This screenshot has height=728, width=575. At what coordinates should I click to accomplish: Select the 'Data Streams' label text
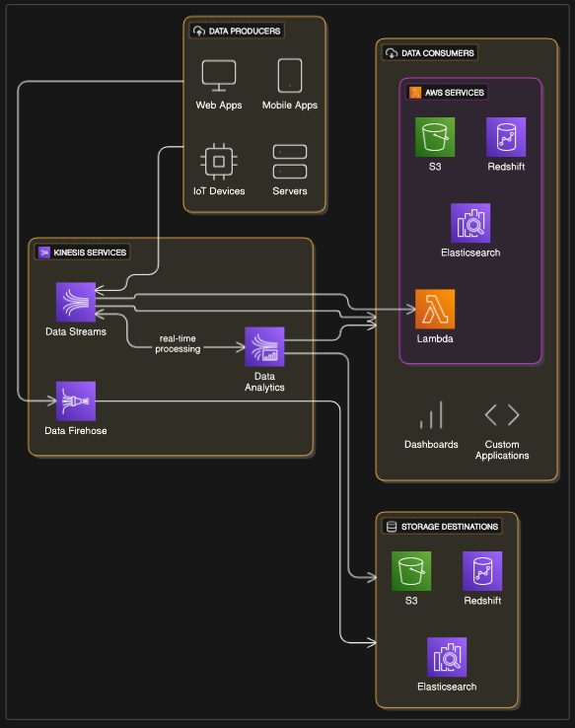(76, 331)
